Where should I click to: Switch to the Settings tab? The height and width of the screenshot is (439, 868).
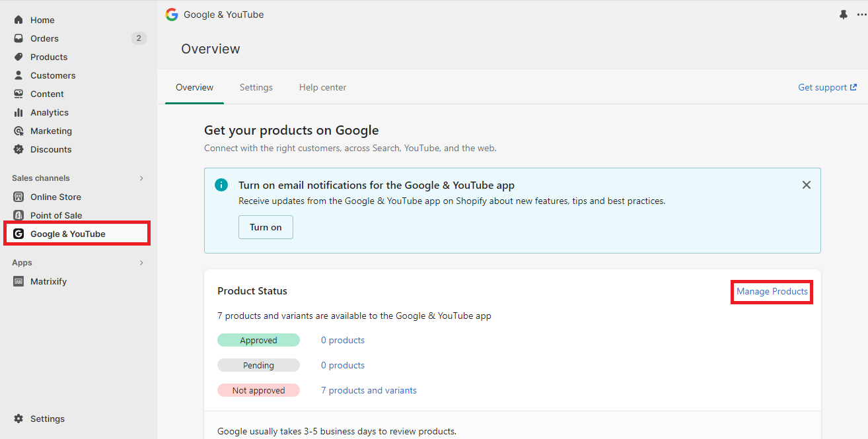(256, 87)
